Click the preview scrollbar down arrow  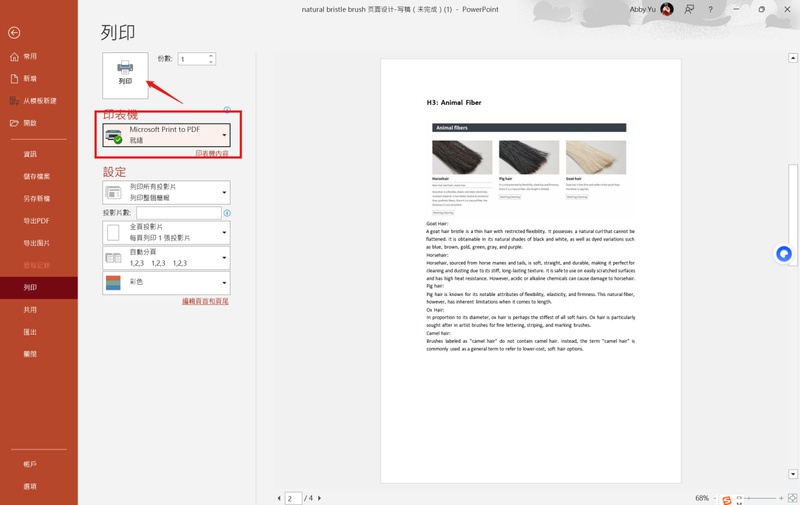point(793,474)
